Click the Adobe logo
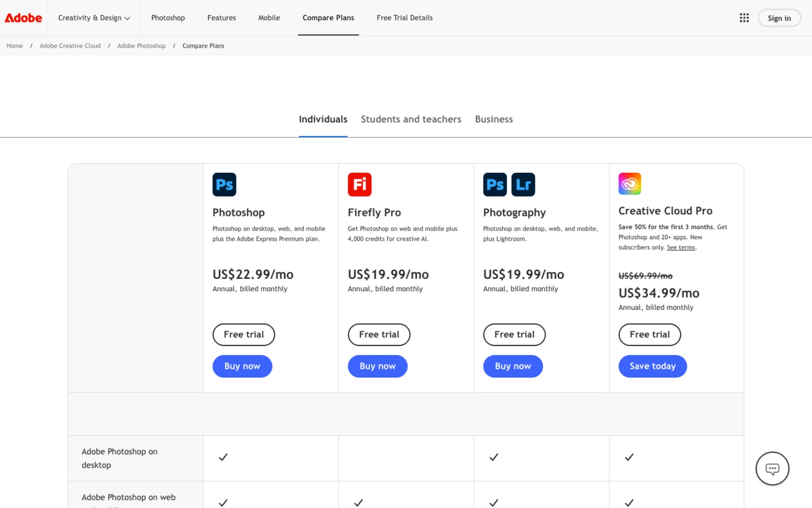 click(23, 18)
